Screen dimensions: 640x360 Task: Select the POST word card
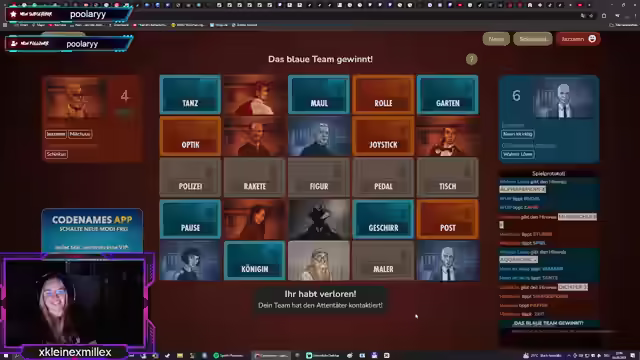[x=448, y=219]
